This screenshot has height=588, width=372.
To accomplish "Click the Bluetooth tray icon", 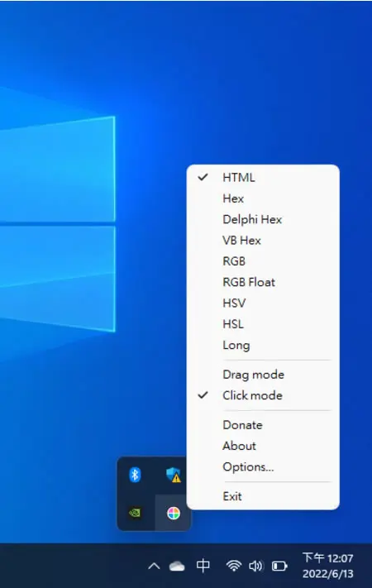I will click(x=135, y=475).
